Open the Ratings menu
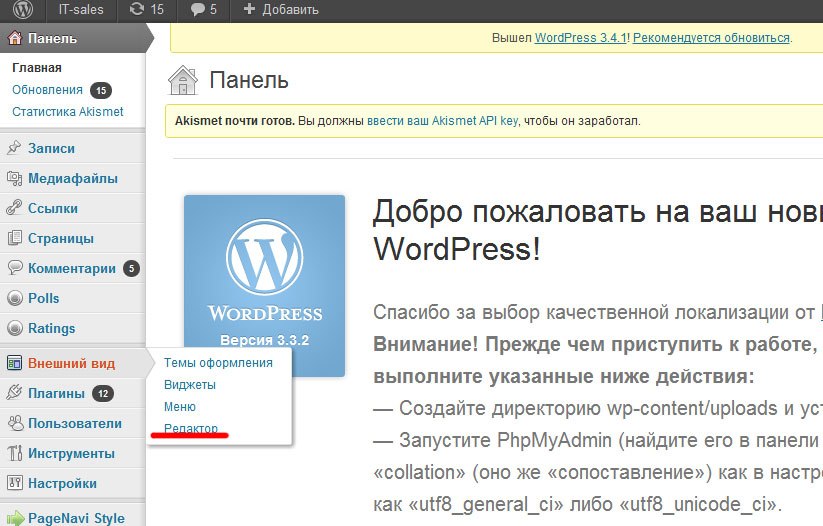The image size is (823, 526). coord(51,328)
